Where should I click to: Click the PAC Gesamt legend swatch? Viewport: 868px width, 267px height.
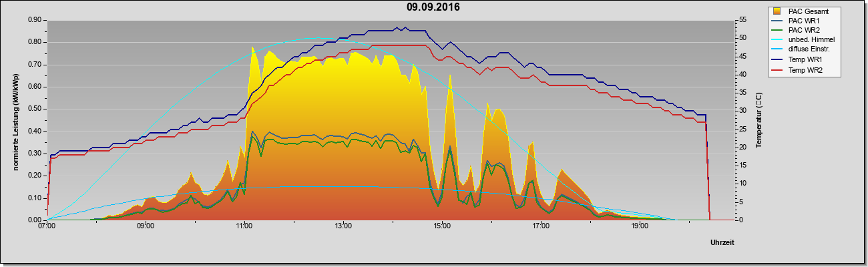pyautogui.click(x=777, y=11)
